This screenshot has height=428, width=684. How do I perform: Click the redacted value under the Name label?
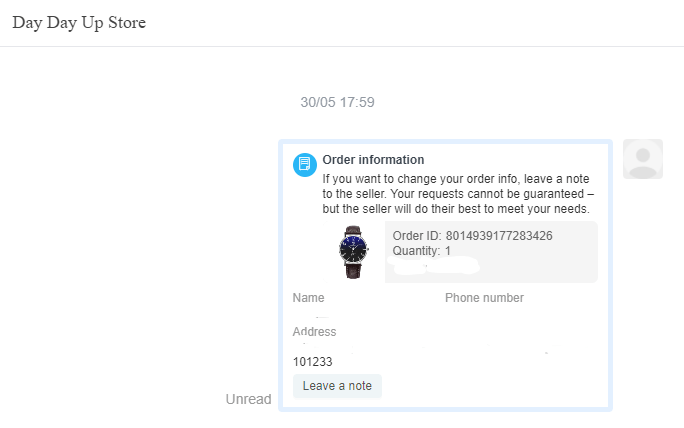(x=318, y=315)
